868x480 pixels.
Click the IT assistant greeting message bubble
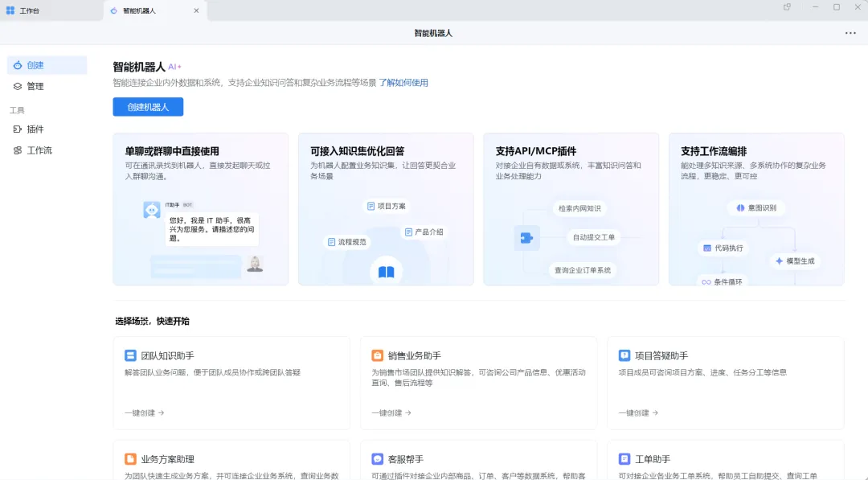point(212,229)
